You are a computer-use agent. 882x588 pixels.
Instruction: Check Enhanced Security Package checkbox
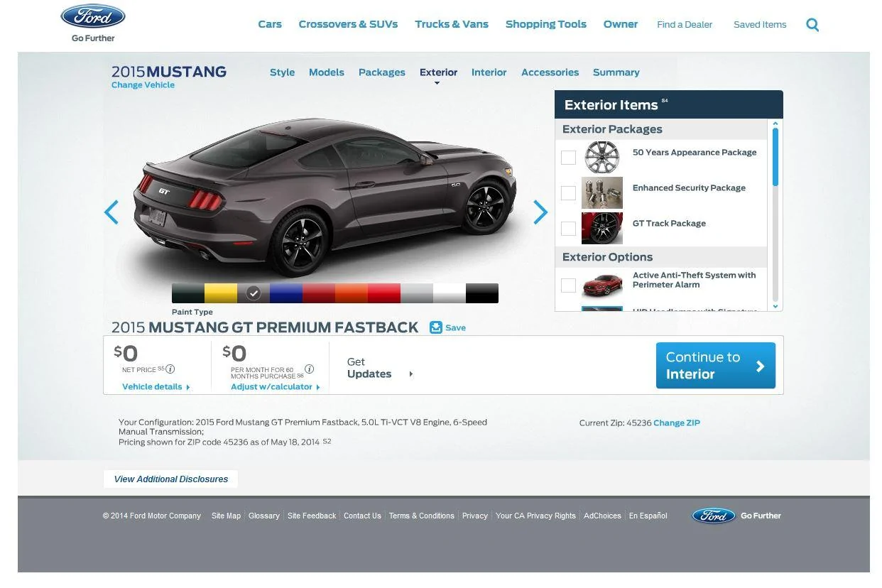[568, 192]
